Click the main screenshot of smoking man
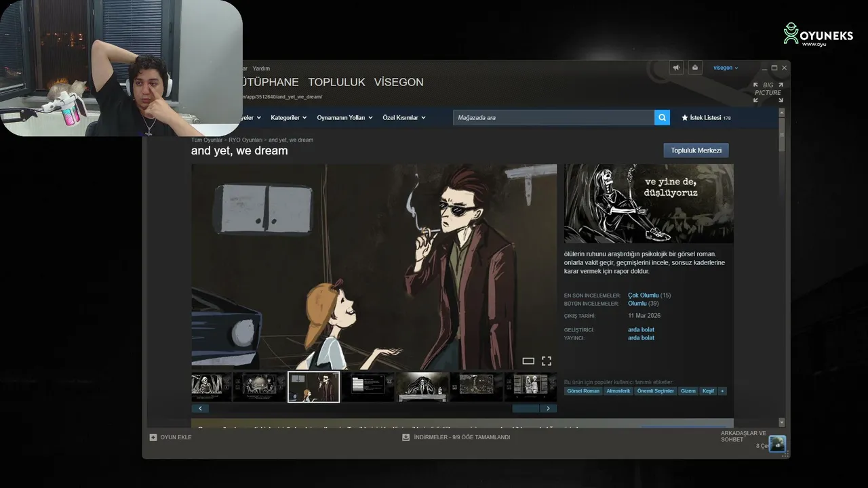Screen dimensions: 868x488 click(x=374, y=266)
